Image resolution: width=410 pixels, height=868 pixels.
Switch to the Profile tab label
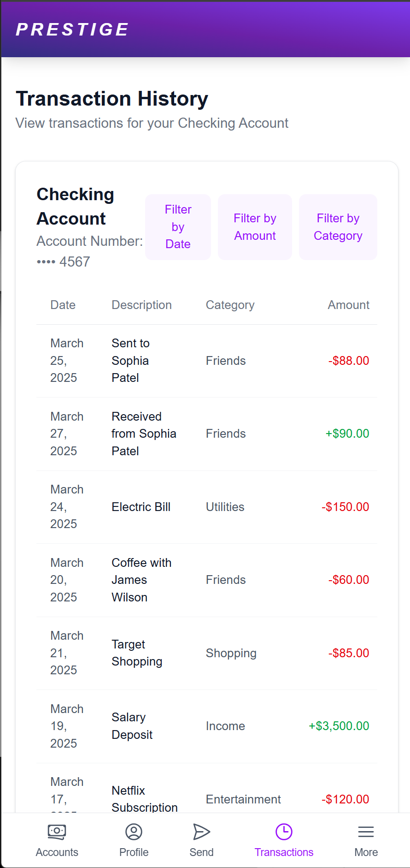[x=134, y=852]
